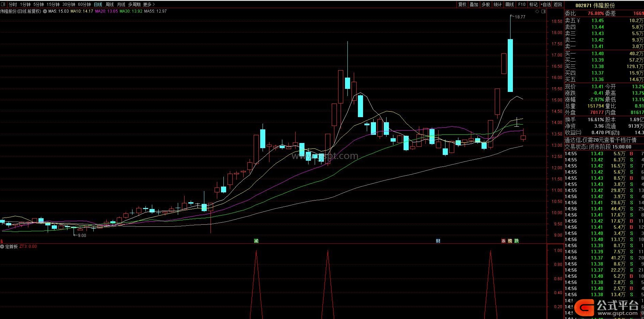Click the 卖五 price 13.45
This screenshot has height=319, width=644.
click(x=597, y=20)
